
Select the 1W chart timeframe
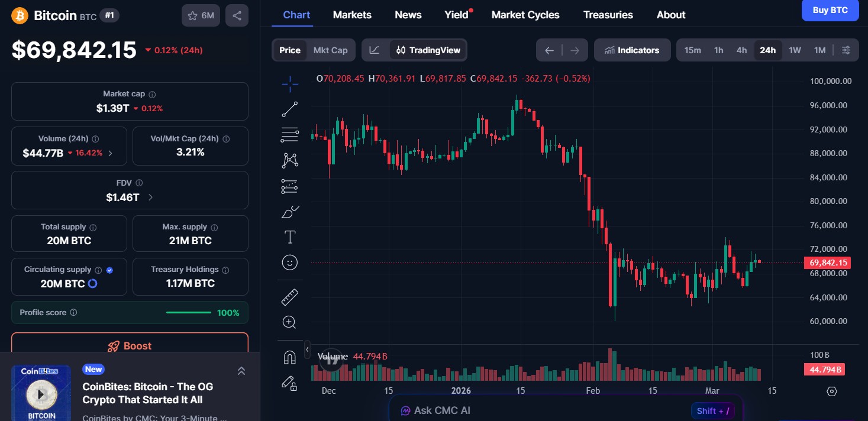click(795, 50)
